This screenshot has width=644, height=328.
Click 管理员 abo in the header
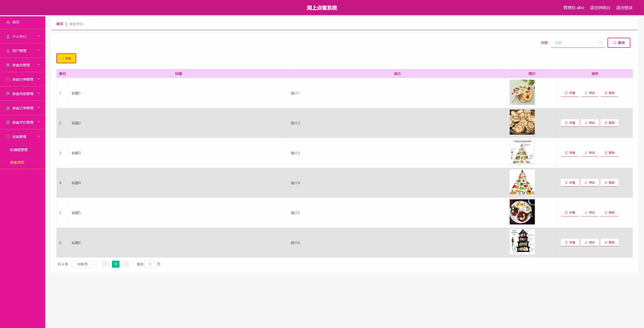(574, 8)
